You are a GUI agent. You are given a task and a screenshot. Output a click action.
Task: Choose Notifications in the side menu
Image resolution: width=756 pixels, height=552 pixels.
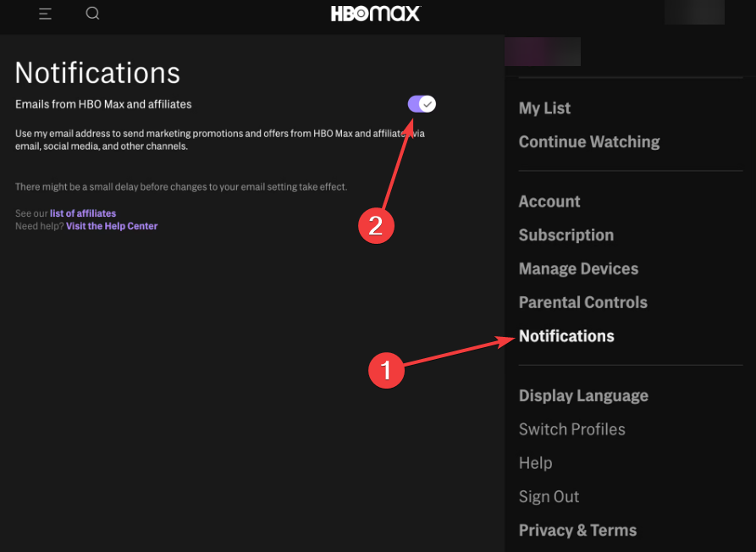click(x=566, y=336)
